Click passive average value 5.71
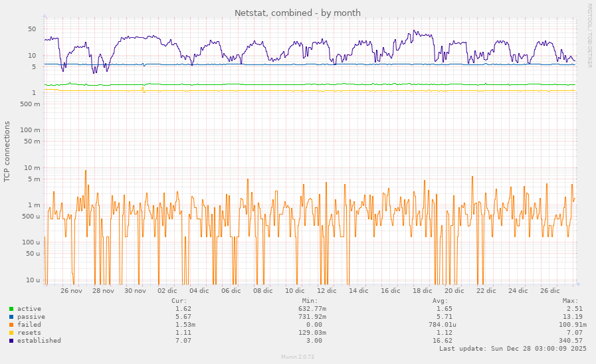596x364 pixels. click(x=445, y=317)
